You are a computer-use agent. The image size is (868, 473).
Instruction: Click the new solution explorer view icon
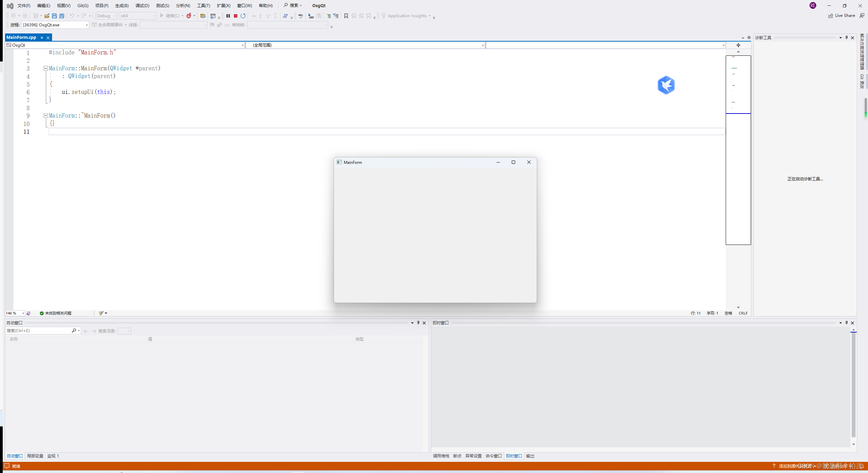pyautogui.click(x=213, y=16)
